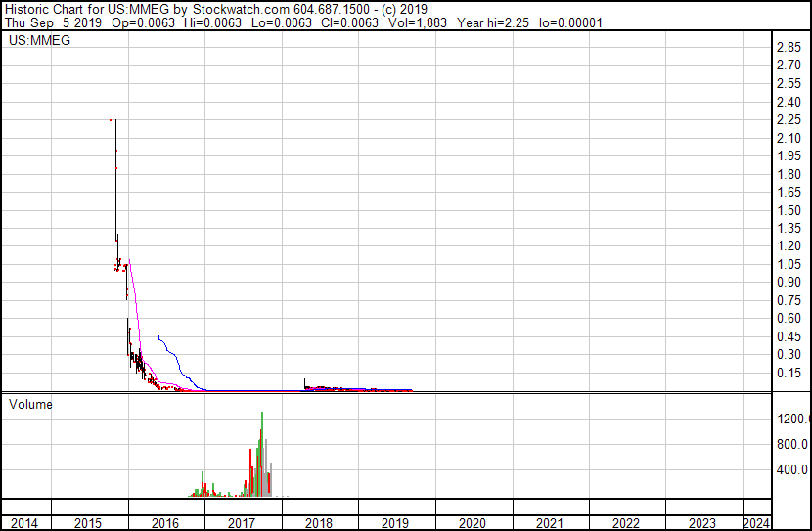
Task: Click the 1200 volume axis value
Action: point(792,419)
